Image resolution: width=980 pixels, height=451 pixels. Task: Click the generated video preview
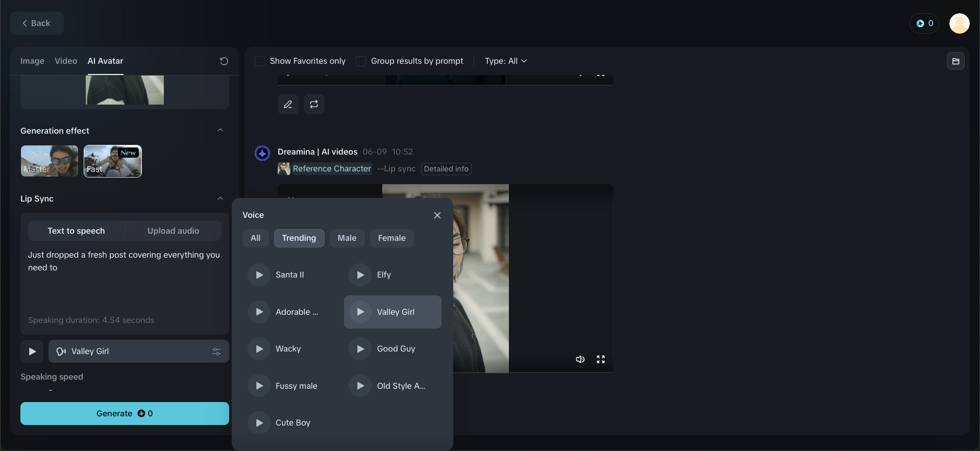(x=445, y=279)
